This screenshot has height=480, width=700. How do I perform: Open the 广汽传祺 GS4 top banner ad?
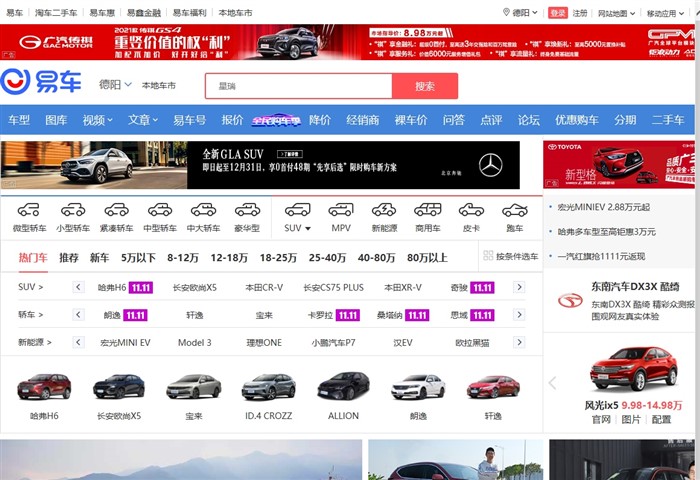[x=347, y=42]
